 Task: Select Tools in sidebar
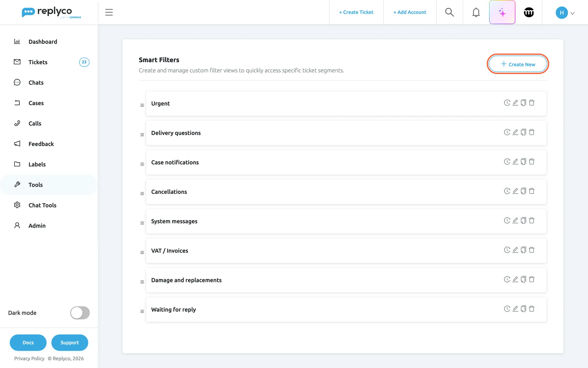pyautogui.click(x=49, y=185)
